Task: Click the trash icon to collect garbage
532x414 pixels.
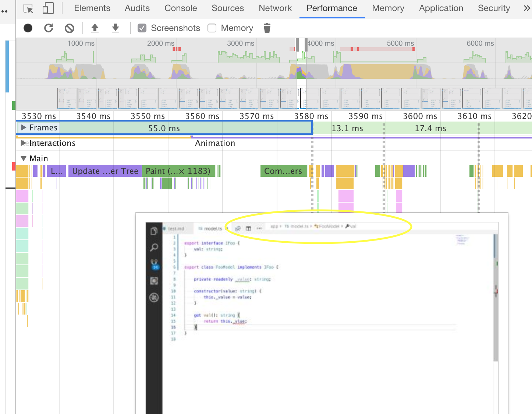Action: coord(267,28)
